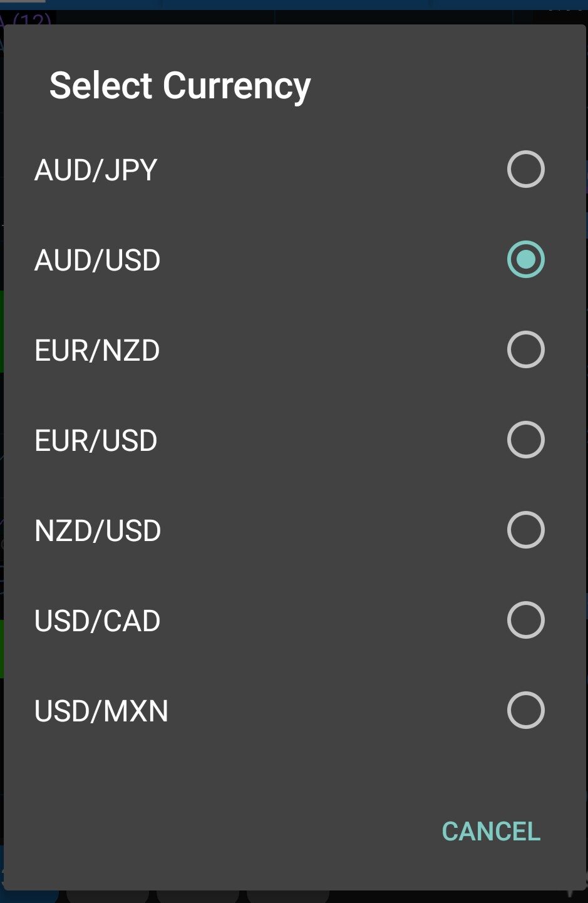Click the AUD/USD text label
588x903 pixels.
98,261
